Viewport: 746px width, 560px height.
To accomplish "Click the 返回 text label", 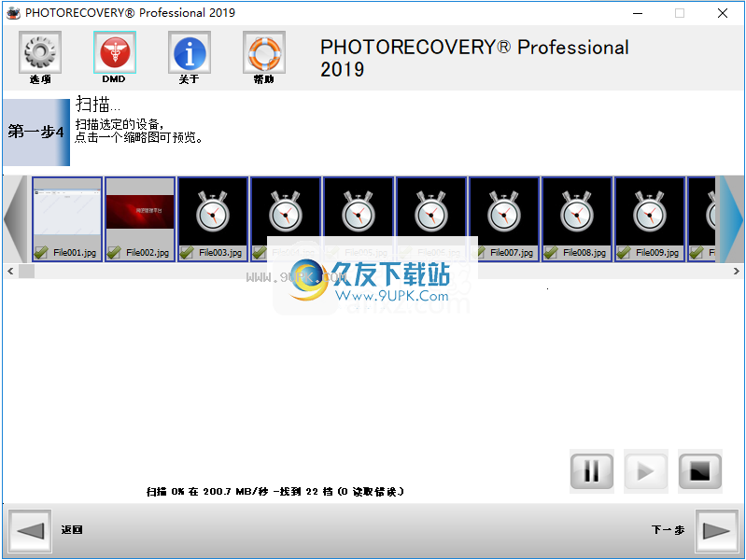I will coord(72,529).
